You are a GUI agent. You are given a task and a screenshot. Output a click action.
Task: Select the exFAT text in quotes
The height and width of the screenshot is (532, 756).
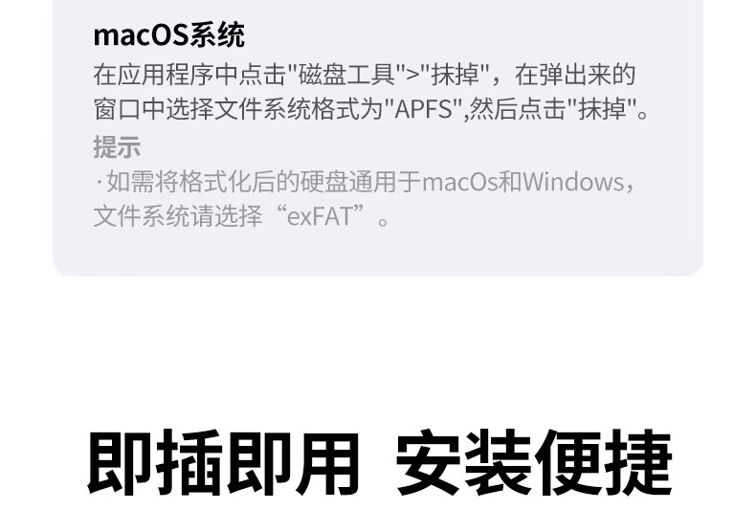tap(321, 216)
